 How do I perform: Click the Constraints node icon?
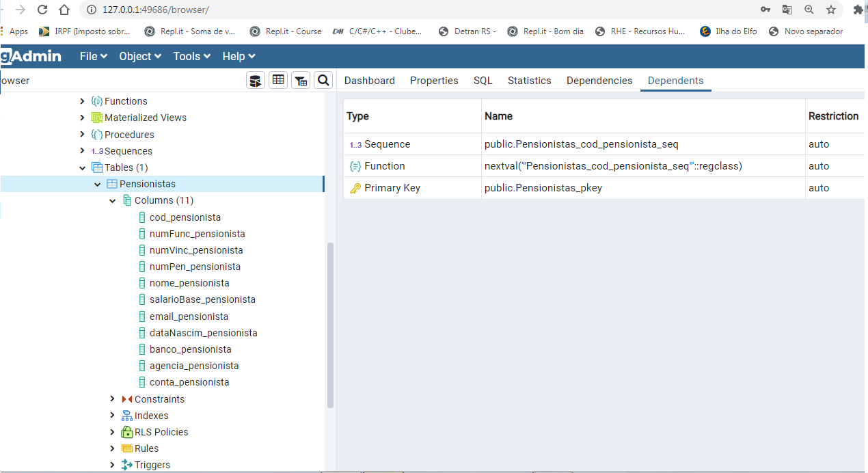coord(127,399)
